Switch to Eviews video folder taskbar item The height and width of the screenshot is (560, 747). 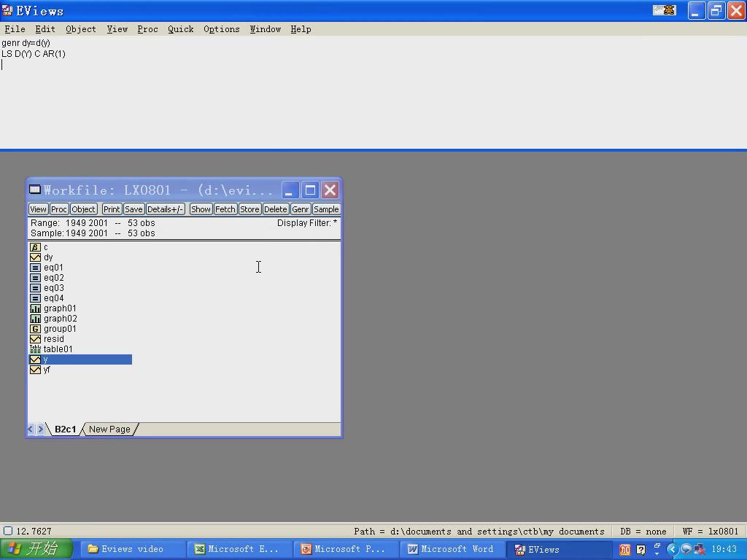coord(131,549)
